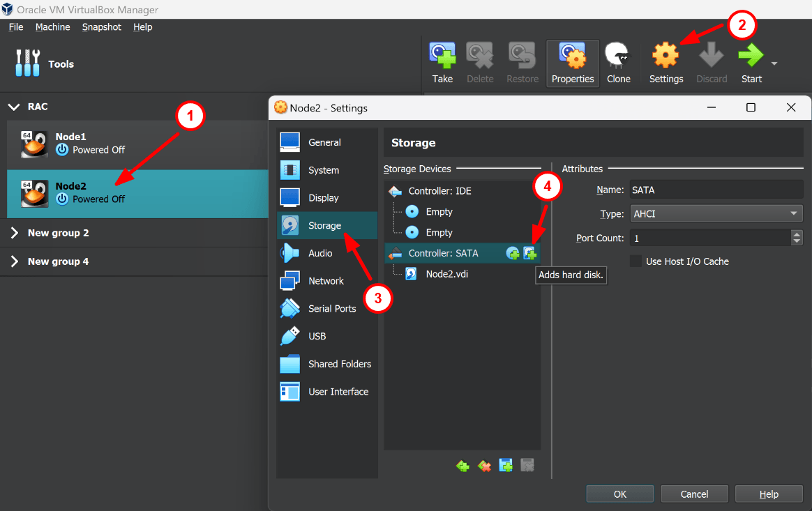
Task: Collapse the RAC group
Action: tap(14, 107)
